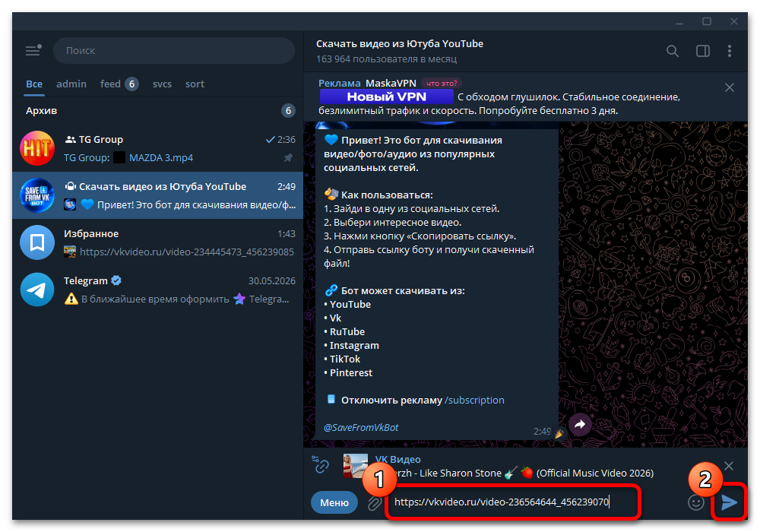Image resolution: width=760 pixels, height=532 pixels.
Task: Open the emoji picker
Action: [696, 502]
